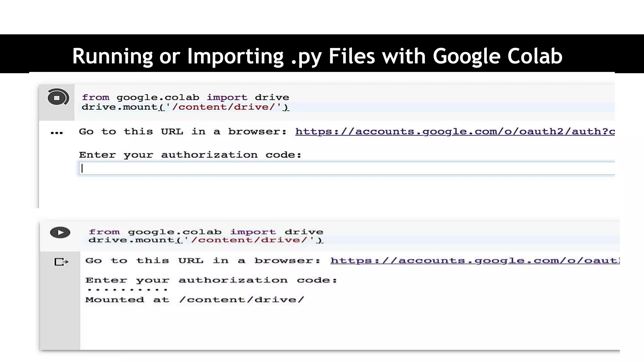Click the slide title 'Running or Importing .py Files'

click(317, 56)
